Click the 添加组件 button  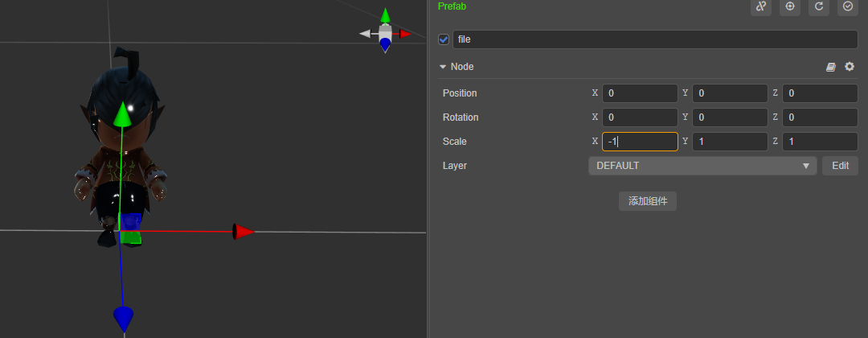click(648, 201)
